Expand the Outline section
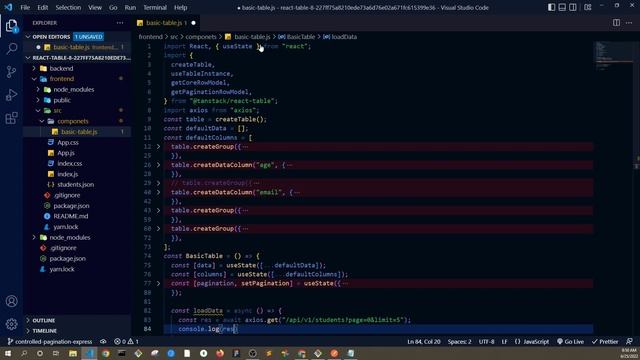 pyautogui.click(x=43, y=320)
